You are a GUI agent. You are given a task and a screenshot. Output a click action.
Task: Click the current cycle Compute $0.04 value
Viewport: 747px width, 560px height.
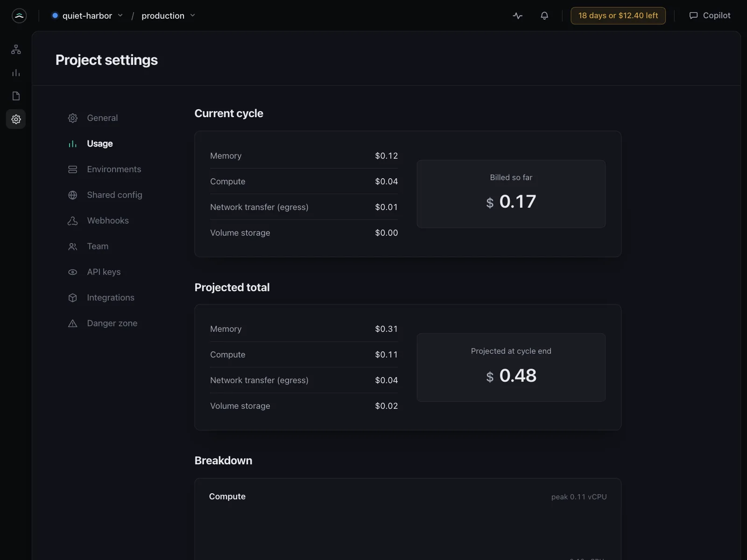[387, 182]
